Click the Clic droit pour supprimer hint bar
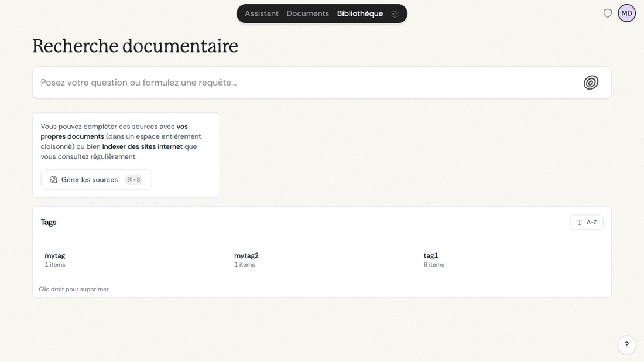Screen dimensions: 644x362 pyautogui.click(x=73, y=289)
